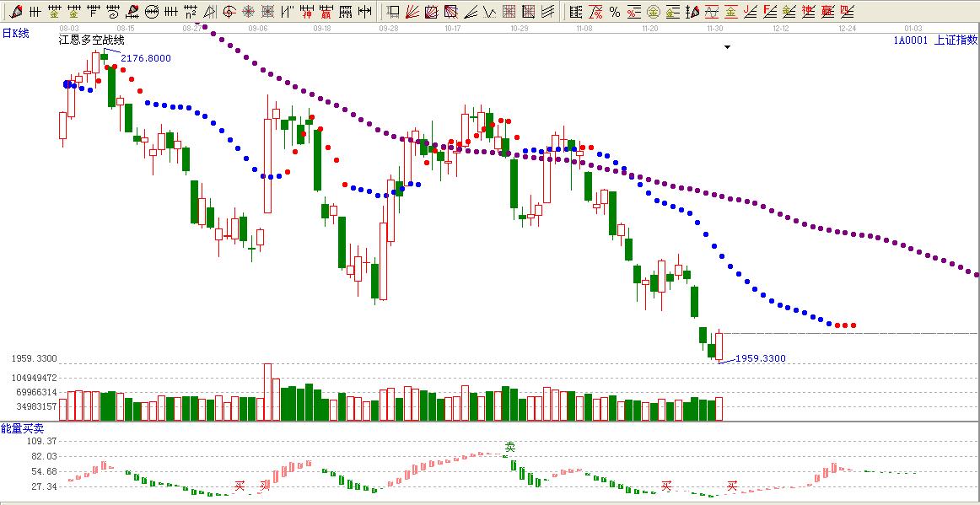Select the three parallel lines tool
This screenshot has width=980, height=505.
[x=171, y=12]
